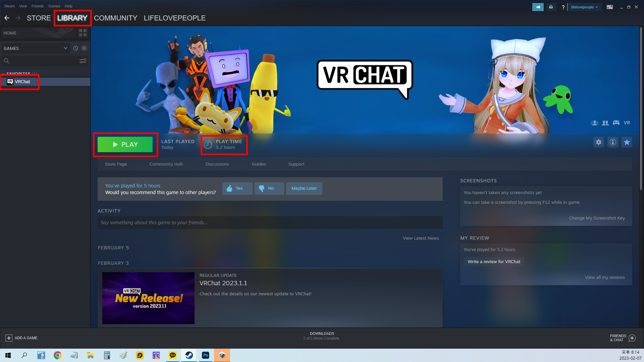Open Windows Start menu
644x362 pixels.
(x=8, y=355)
